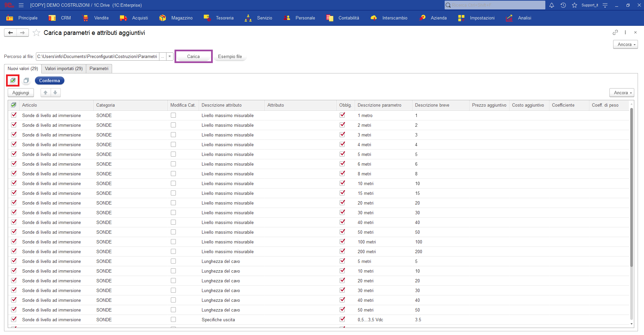The height and width of the screenshot is (335, 644).
Task: Toggle the header select-all checkbox column
Action: point(14,105)
